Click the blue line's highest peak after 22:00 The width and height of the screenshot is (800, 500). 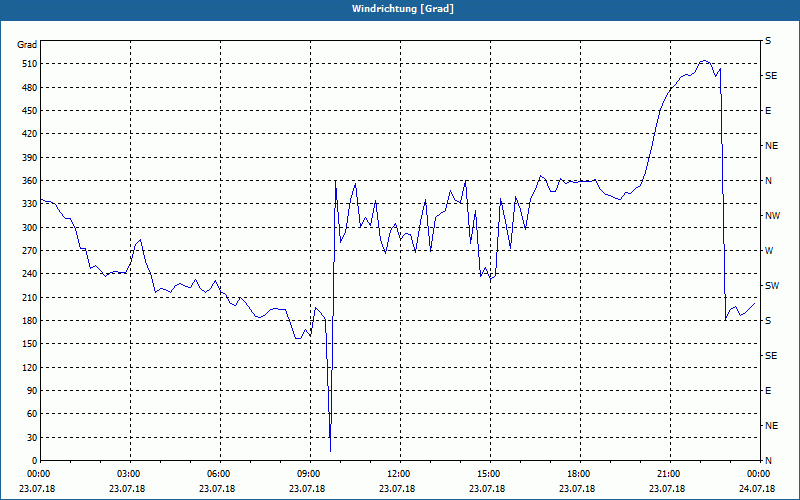click(x=704, y=61)
